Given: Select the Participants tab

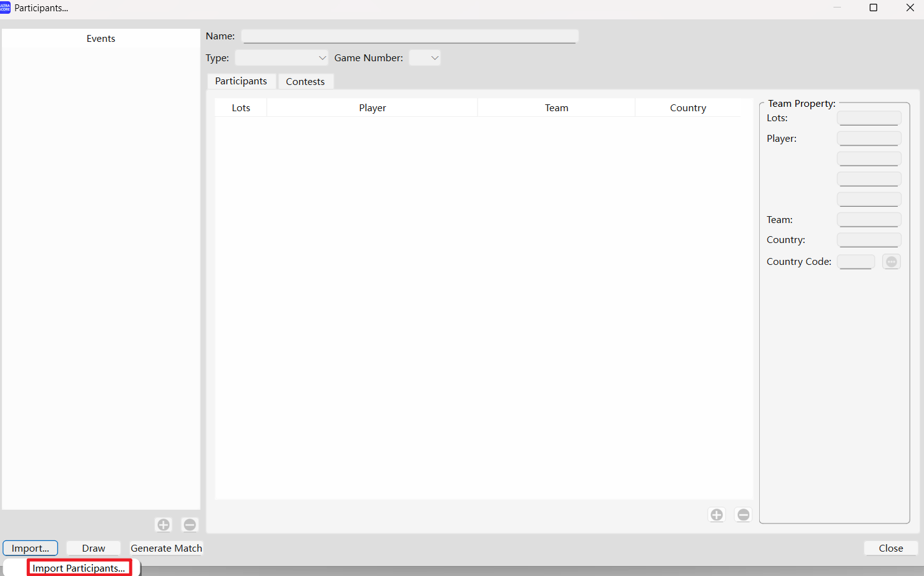Looking at the screenshot, I should [x=241, y=81].
